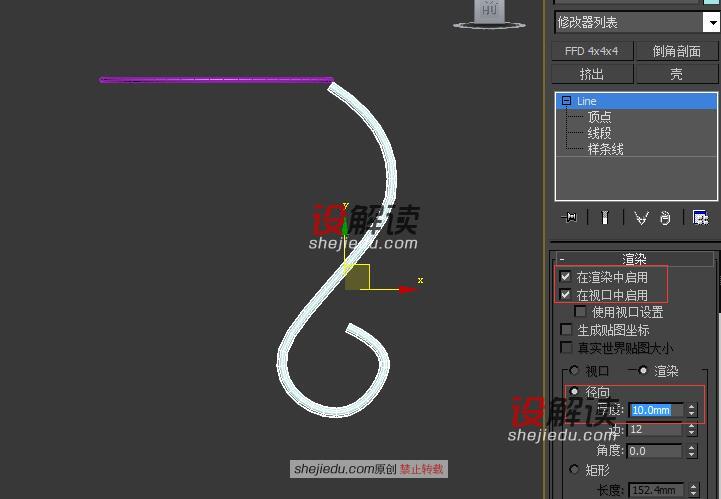Select Line in the modifier stack
Viewport: 721px width, 499px height.
[x=636, y=101]
